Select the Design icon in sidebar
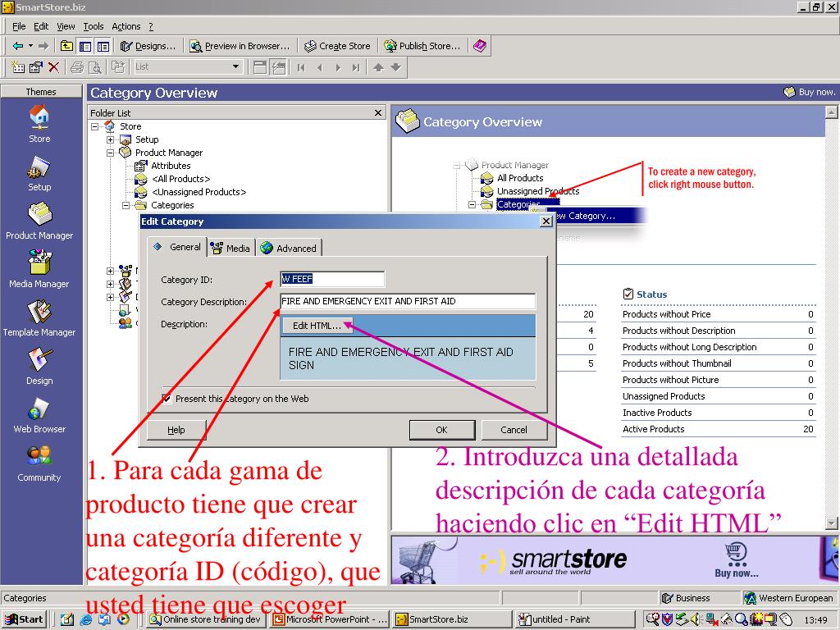 [x=39, y=366]
